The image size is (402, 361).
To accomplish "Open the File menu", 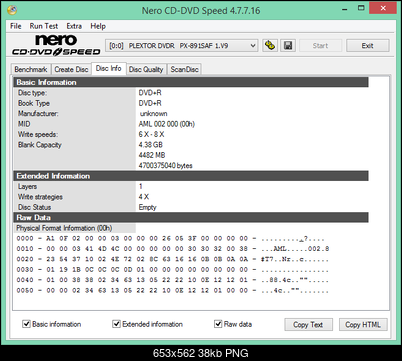I will 16,26.
